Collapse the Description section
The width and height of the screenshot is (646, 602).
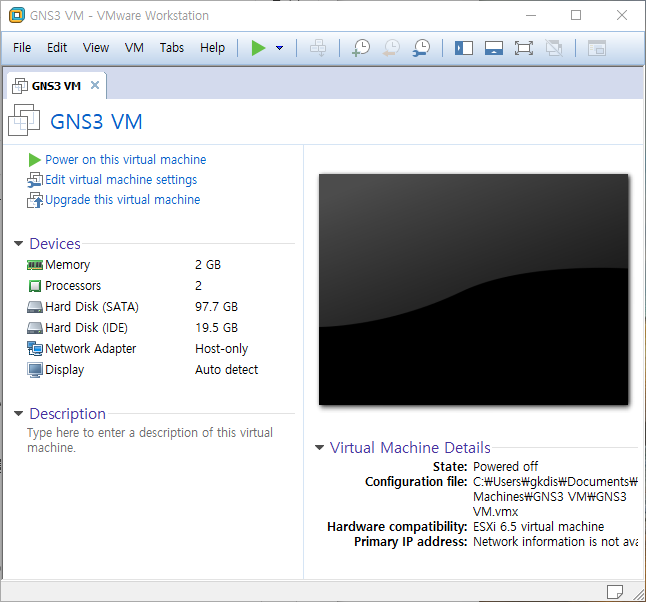[x=19, y=413]
